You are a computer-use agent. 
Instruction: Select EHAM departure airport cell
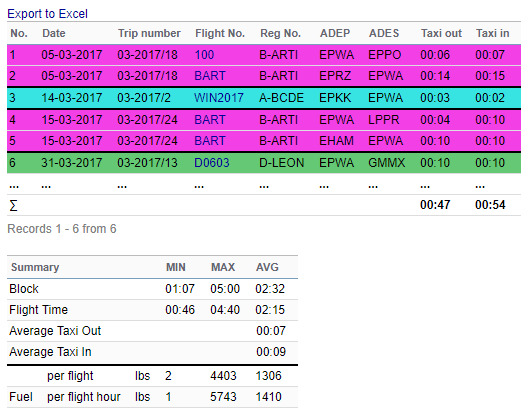pyautogui.click(x=336, y=140)
